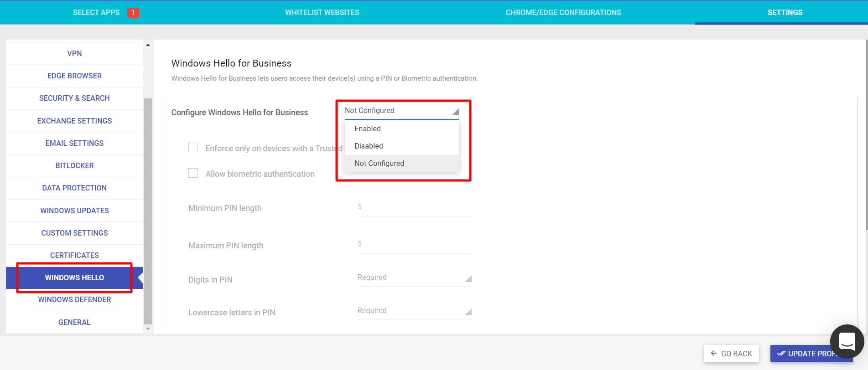
Task: Click the sidebar vertical scrollbar thumb
Action: [148, 211]
